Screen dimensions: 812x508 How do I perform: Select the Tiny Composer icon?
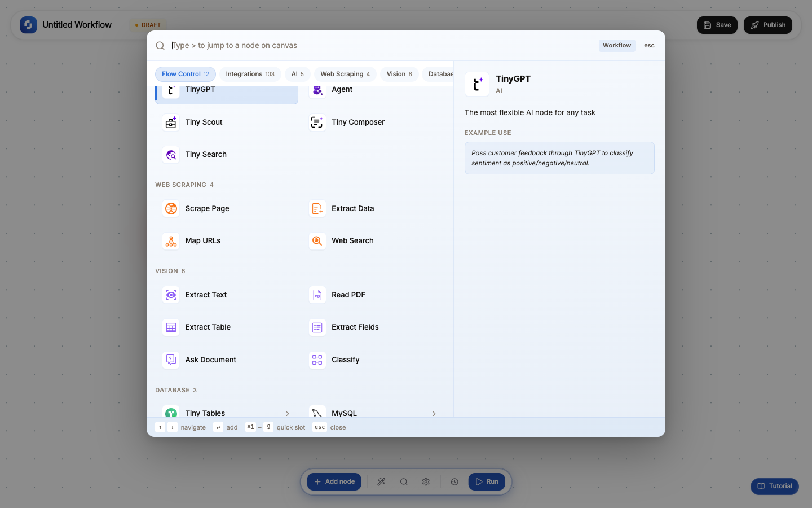pyautogui.click(x=317, y=122)
